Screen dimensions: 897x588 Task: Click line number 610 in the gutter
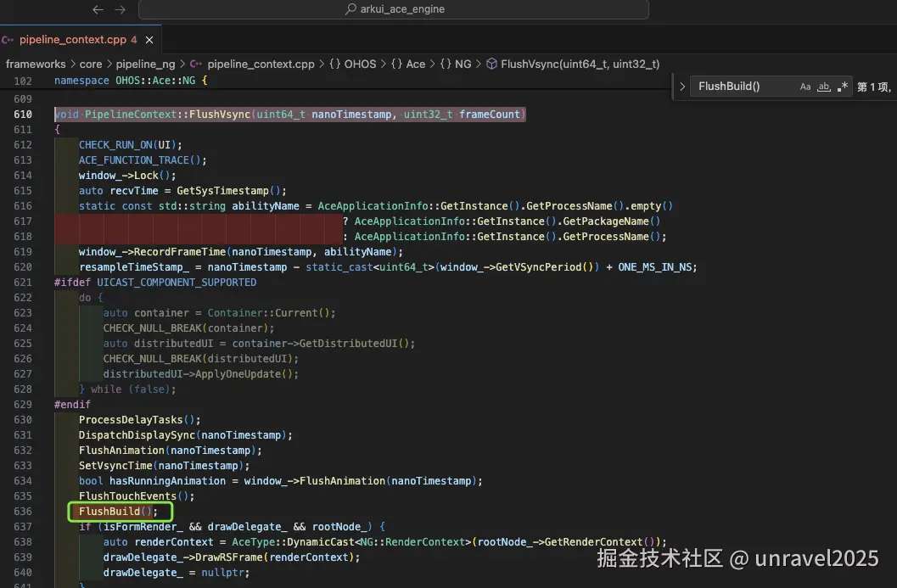[x=23, y=115]
